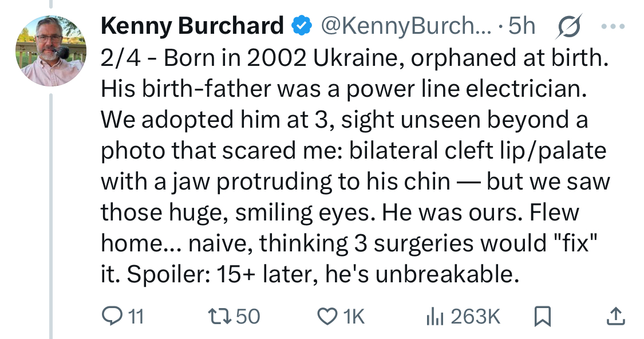Click the line "Spoiler: 15+ later, he's unbreakable."
Viewport: 644px width, 339px height.
click(x=309, y=275)
